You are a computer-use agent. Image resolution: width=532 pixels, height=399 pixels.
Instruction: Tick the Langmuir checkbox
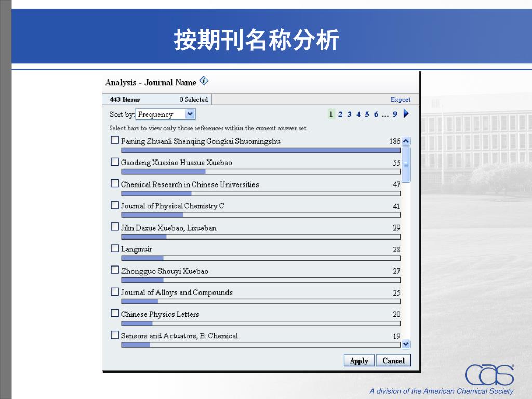(115, 248)
